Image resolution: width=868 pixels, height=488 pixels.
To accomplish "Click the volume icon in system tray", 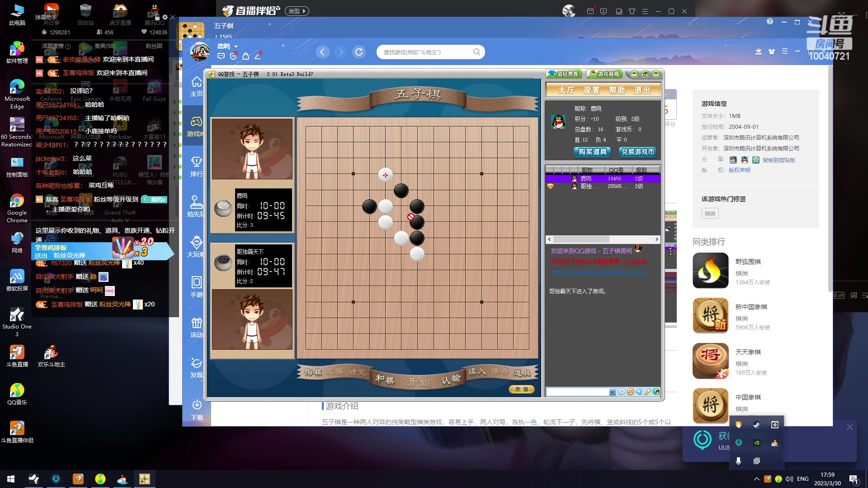I will 789,479.
